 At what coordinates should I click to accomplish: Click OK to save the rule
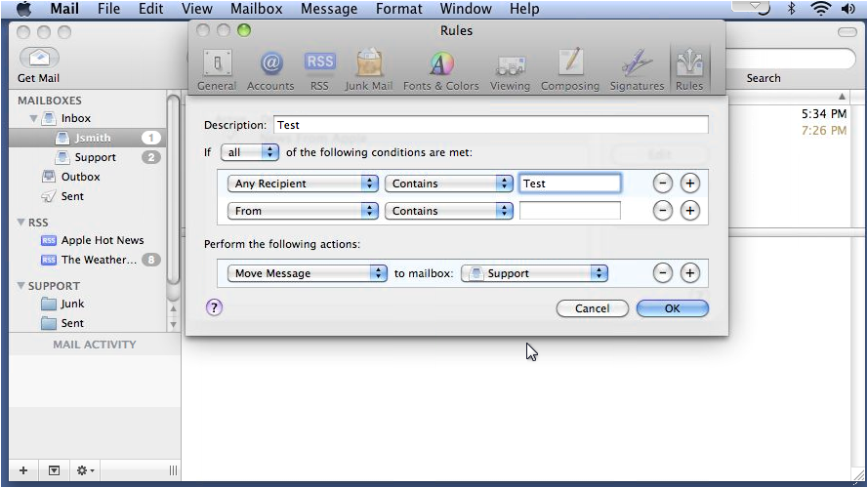click(672, 308)
